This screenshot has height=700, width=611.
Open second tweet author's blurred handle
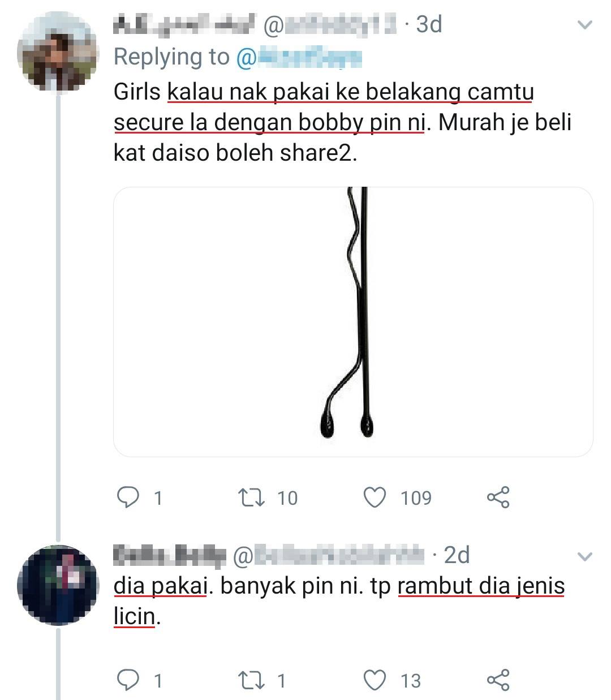point(329,556)
